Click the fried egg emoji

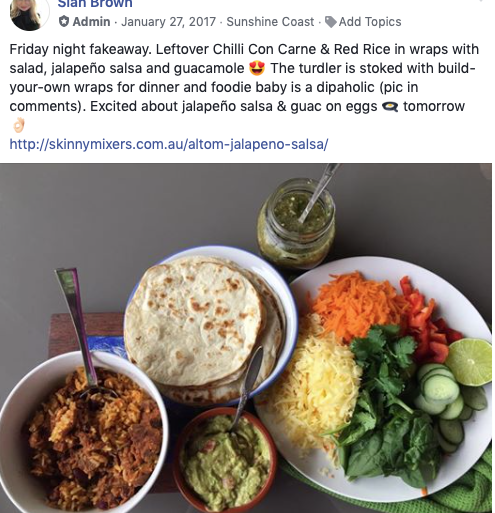[390, 107]
